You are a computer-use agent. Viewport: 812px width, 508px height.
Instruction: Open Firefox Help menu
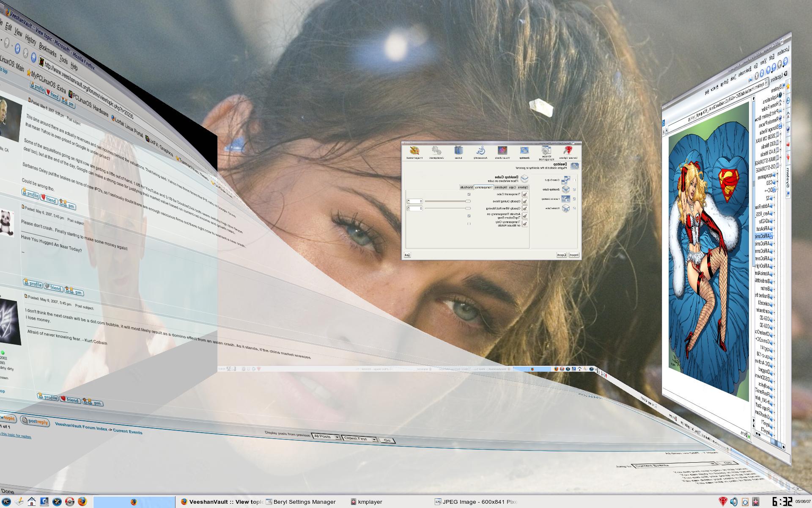click(74, 66)
